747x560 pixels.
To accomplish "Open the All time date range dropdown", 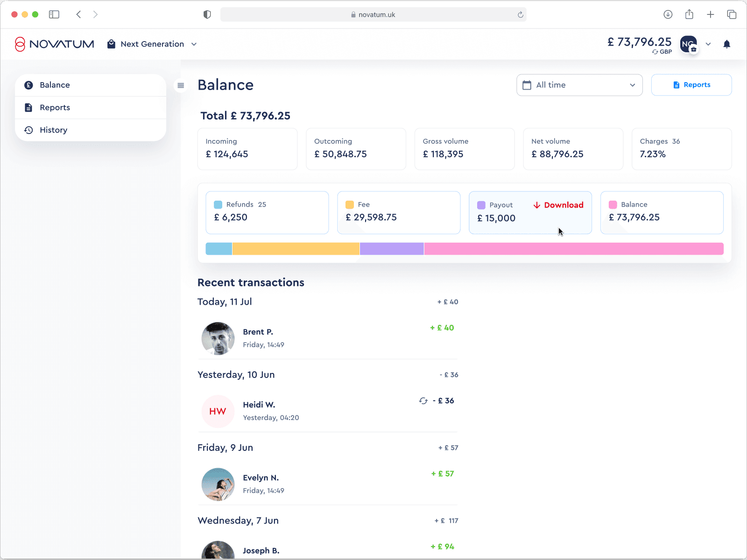I will pyautogui.click(x=579, y=85).
